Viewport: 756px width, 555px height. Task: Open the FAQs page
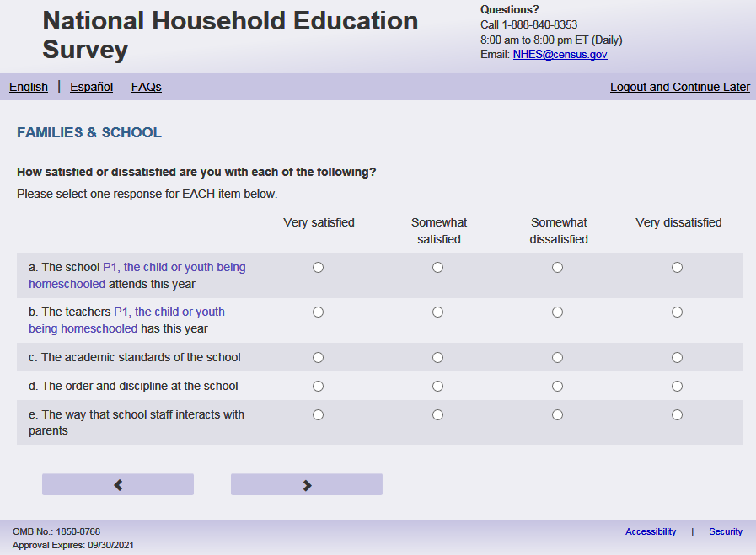point(147,87)
